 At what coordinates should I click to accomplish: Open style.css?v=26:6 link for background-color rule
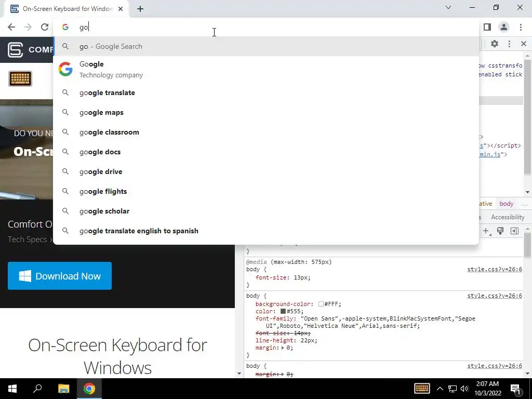(x=495, y=296)
